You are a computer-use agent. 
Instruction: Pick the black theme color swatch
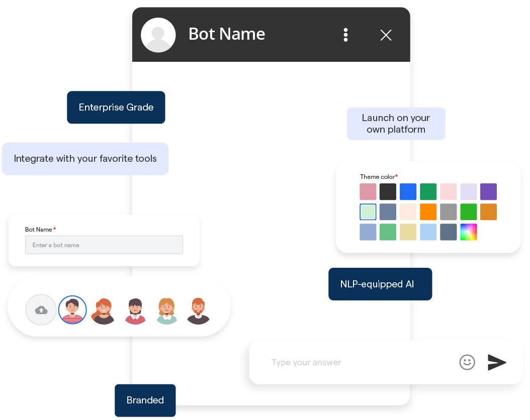[388, 192]
